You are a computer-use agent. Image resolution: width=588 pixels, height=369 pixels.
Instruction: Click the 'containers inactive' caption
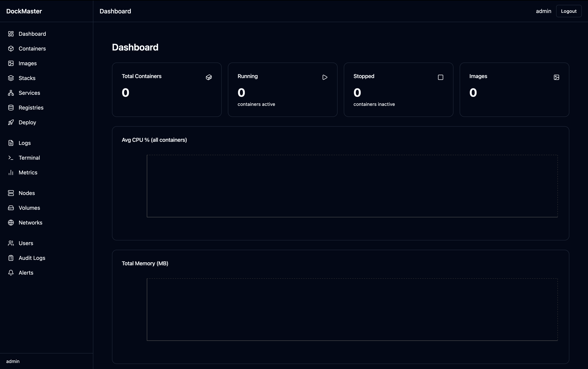coord(374,104)
